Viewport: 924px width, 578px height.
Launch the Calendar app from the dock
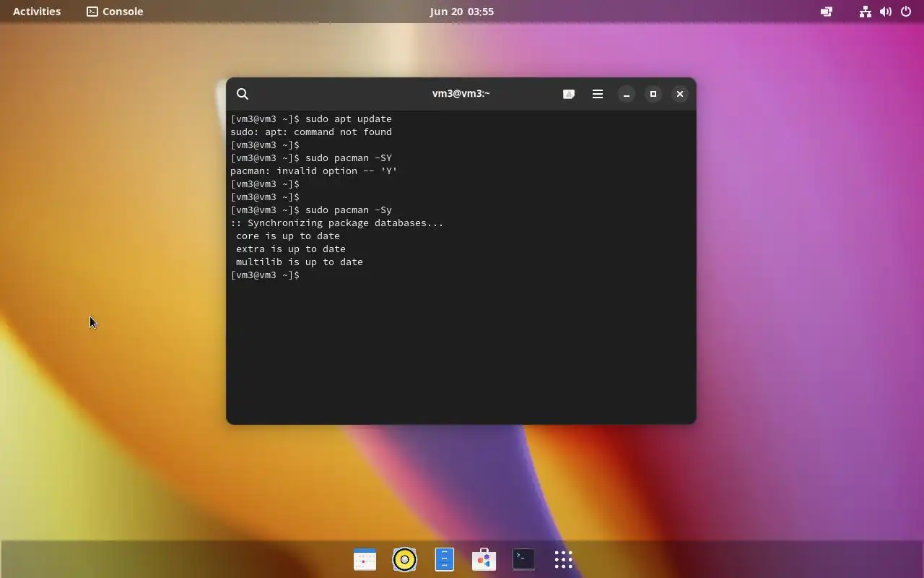click(x=365, y=559)
